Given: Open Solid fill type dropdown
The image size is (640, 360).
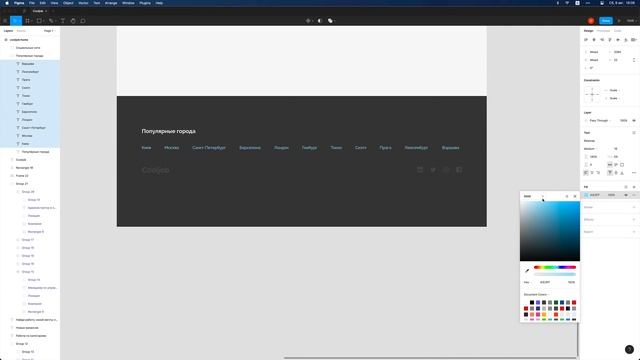Looking at the screenshot, I should 534,196.
